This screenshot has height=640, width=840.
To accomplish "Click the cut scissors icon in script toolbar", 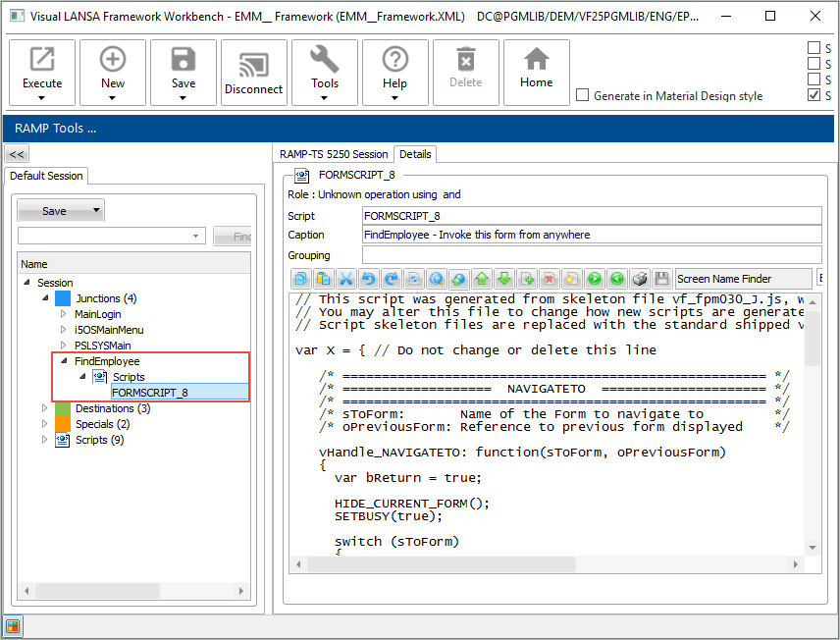I will point(345,279).
